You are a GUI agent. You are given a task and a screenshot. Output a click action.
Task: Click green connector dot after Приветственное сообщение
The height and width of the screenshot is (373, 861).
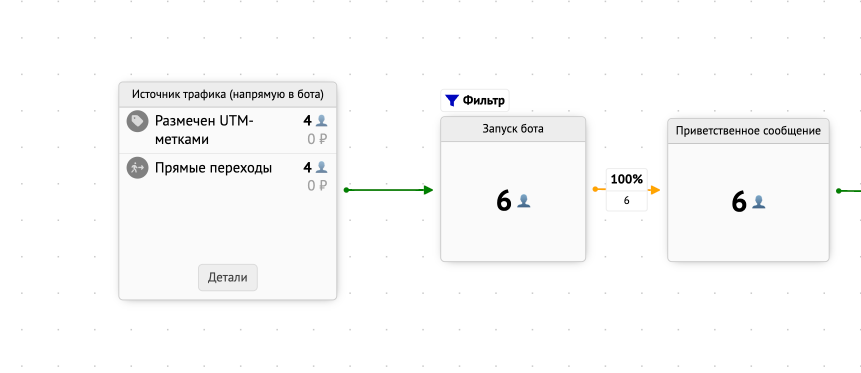pos(838,191)
